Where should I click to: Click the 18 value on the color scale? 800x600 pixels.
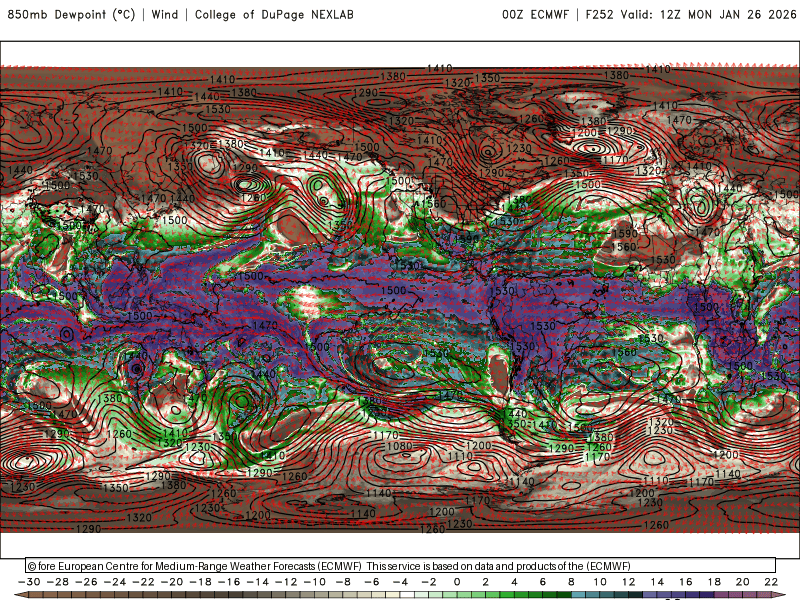[714, 582]
